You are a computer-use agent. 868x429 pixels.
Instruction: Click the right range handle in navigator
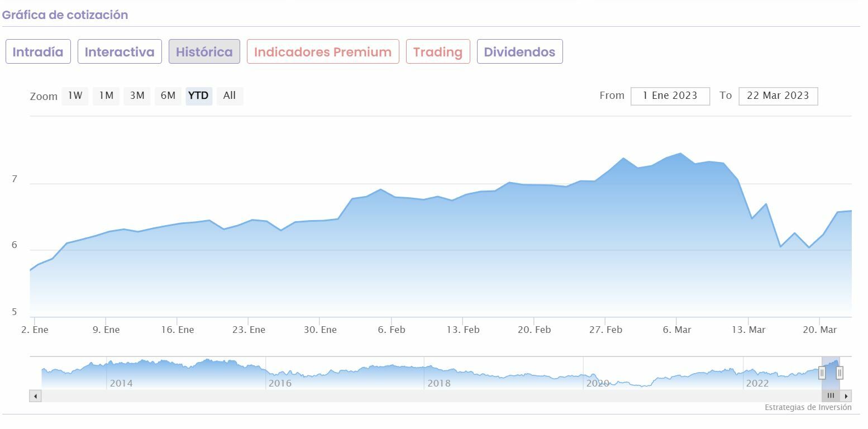click(x=839, y=373)
